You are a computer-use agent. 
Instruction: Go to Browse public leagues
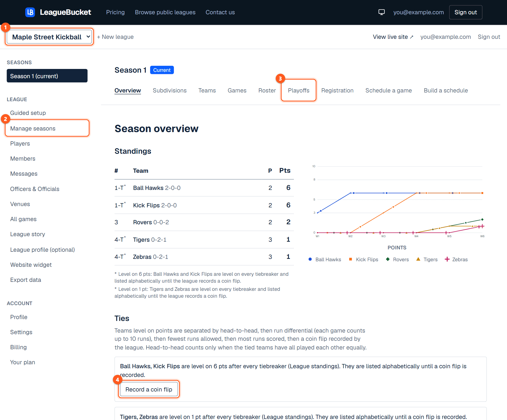tap(165, 12)
